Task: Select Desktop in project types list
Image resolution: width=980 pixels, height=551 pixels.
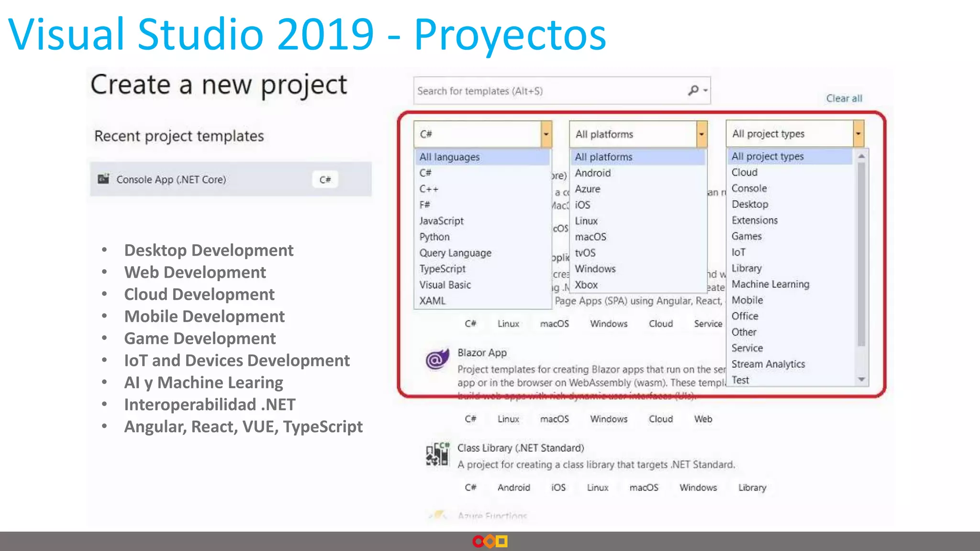Action: (790, 204)
